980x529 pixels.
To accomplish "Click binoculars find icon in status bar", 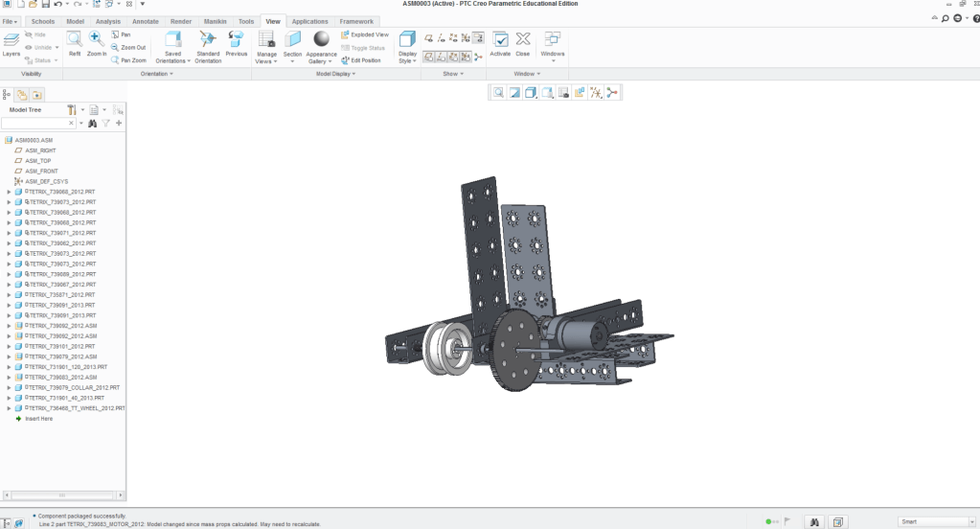I will [x=812, y=521].
